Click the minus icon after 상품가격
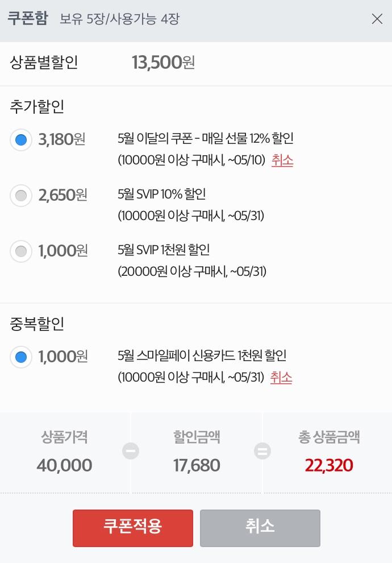 pyautogui.click(x=131, y=452)
